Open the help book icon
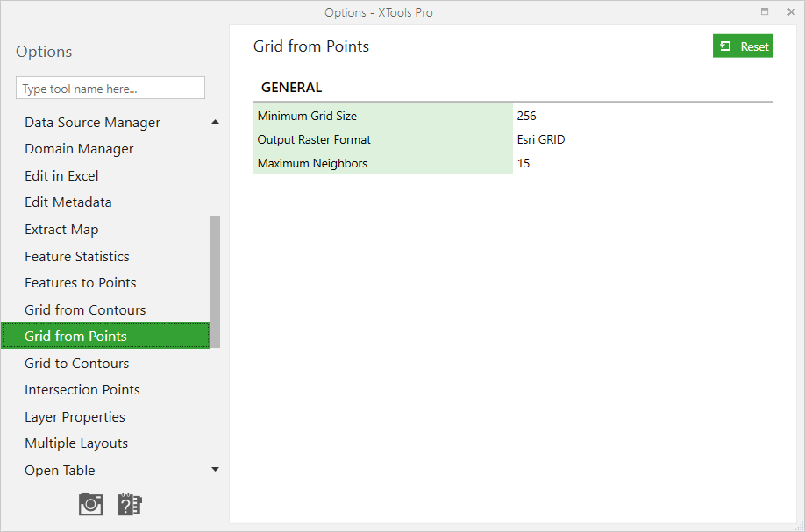Image resolution: width=805 pixels, height=532 pixels. [x=130, y=504]
